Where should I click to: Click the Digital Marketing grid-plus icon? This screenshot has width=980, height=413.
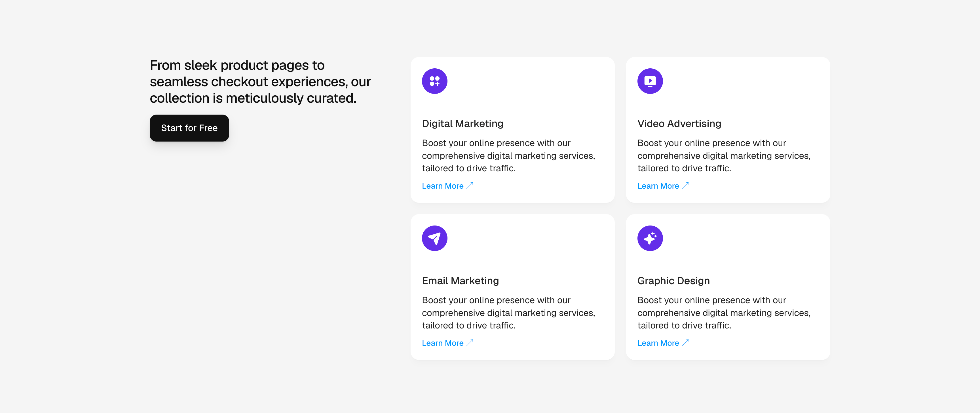[x=434, y=81]
